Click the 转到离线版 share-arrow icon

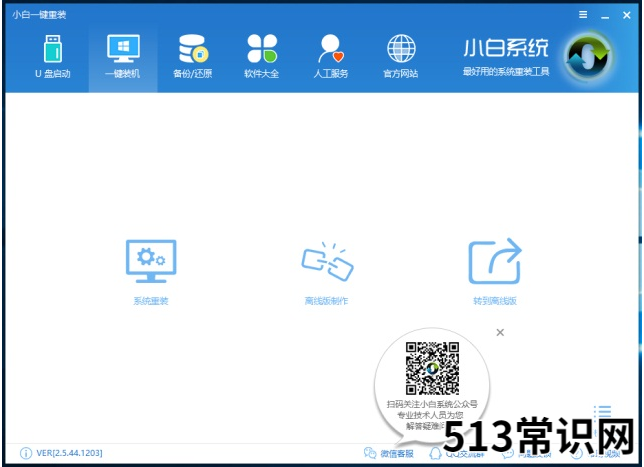point(495,261)
